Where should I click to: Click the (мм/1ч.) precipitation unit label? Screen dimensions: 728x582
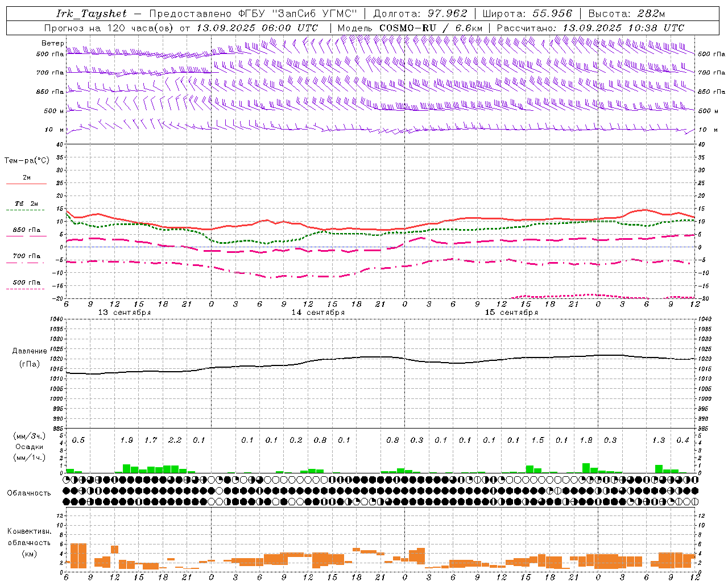pos(30,458)
